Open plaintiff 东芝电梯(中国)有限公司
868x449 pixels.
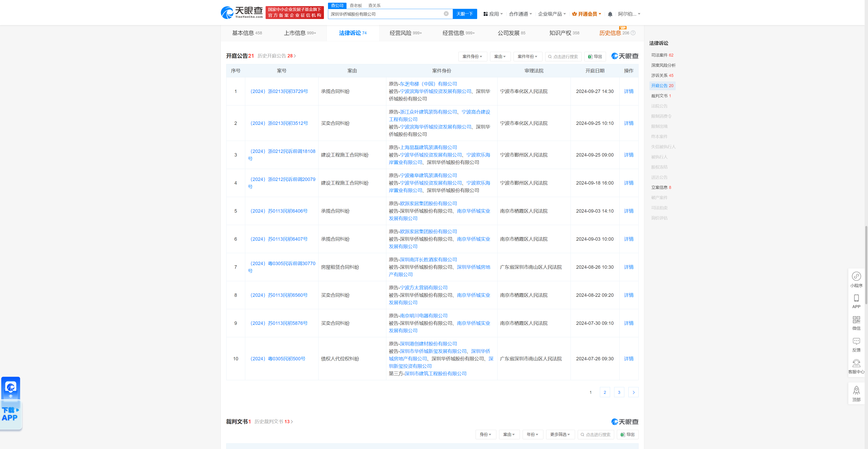point(428,84)
